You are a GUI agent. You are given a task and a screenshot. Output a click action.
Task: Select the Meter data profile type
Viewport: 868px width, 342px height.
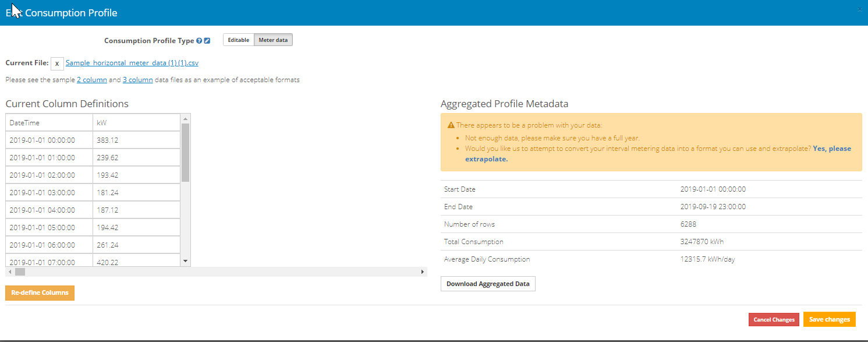273,40
